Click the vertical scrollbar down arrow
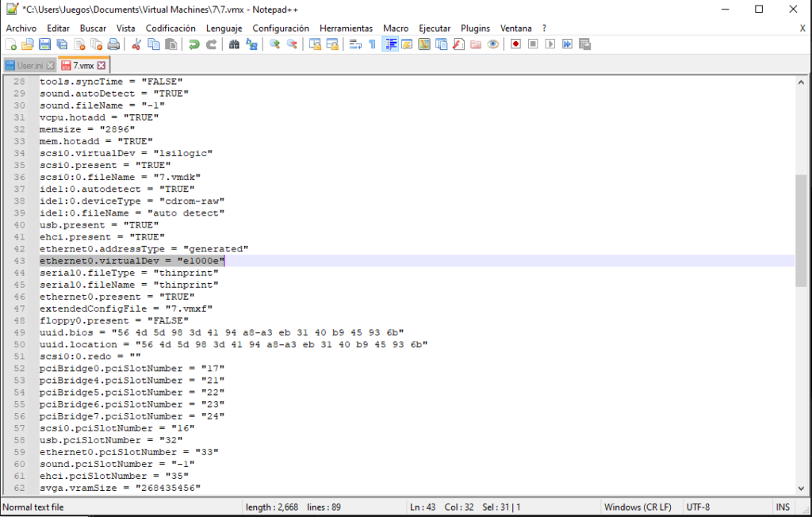Image resolution: width=812 pixels, height=517 pixels. coord(801,488)
